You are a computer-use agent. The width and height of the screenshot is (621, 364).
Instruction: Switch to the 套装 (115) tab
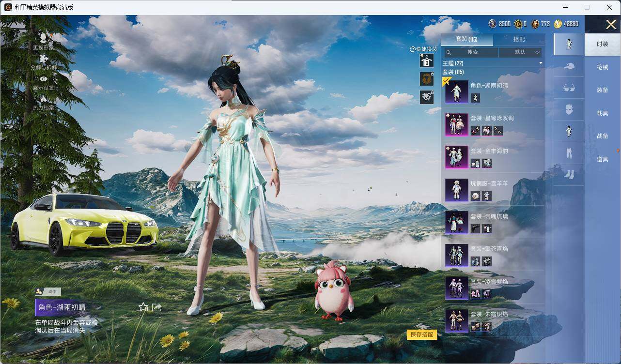[x=467, y=39]
